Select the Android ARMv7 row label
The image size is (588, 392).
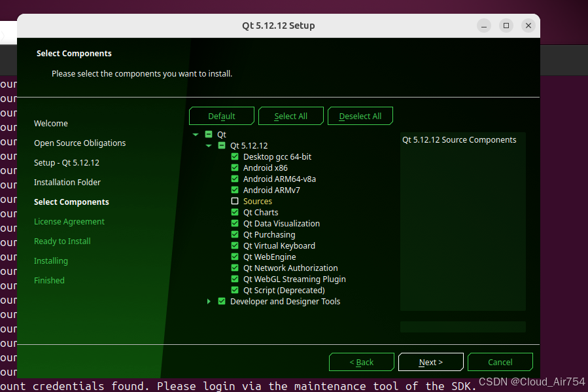pyautogui.click(x=271, y=190)
